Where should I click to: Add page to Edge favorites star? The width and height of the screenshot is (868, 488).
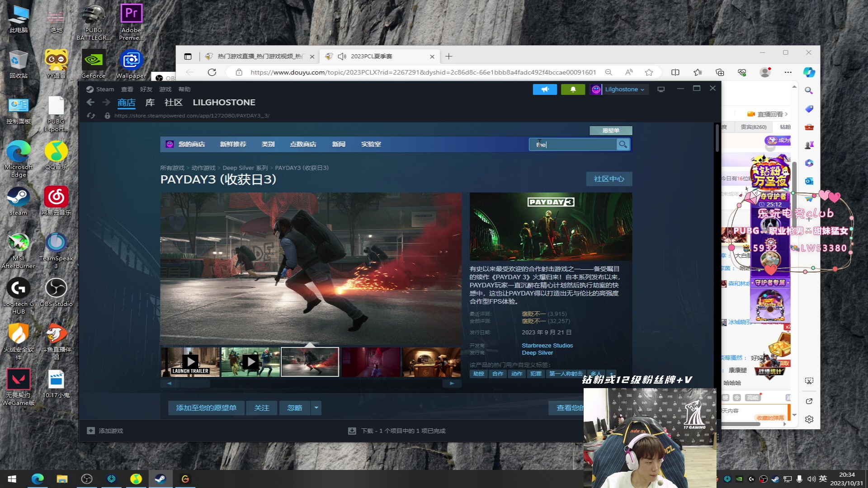pyautogui.click(x=649, y=72)
